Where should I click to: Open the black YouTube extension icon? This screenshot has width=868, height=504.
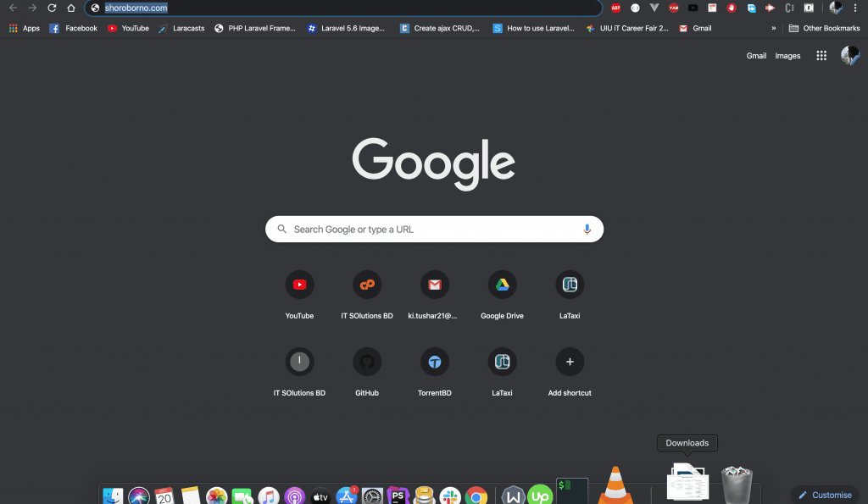pyautogui.click(x=693, y=8)
